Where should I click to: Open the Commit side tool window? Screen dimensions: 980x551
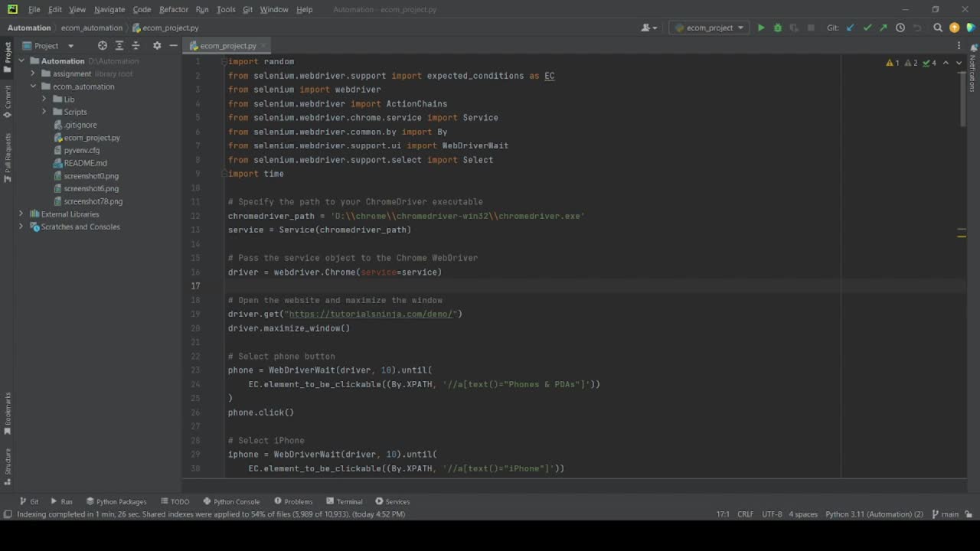click(8, 102)
